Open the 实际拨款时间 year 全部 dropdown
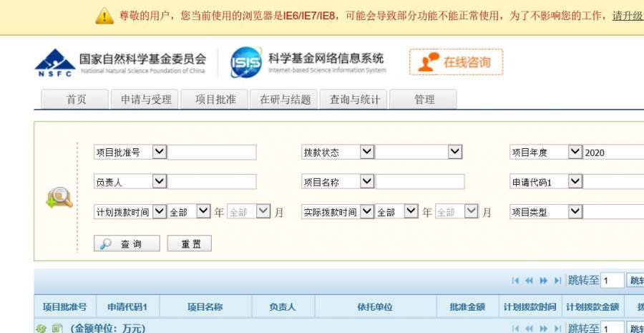Image resolution: width=644 pixels, height=333 pixels. [x=411, y=212]
